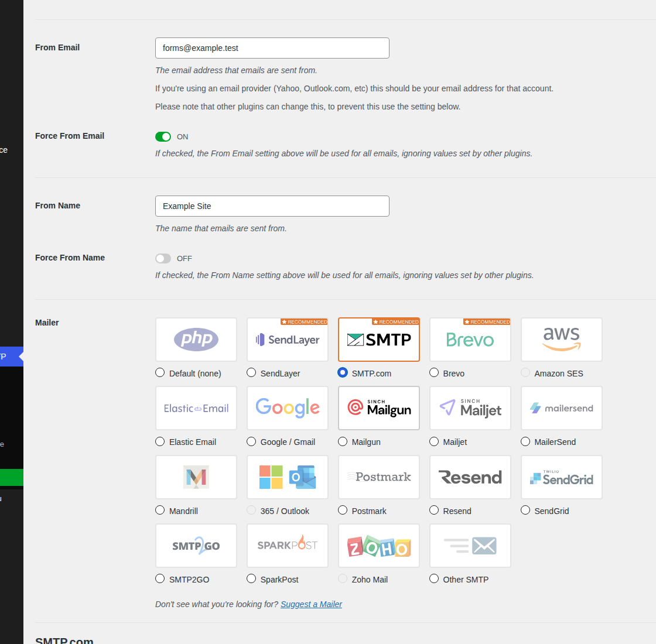Pick the Sinch Mailjet logo card
The height and width of the screenshot is (644, 656).
470,408
